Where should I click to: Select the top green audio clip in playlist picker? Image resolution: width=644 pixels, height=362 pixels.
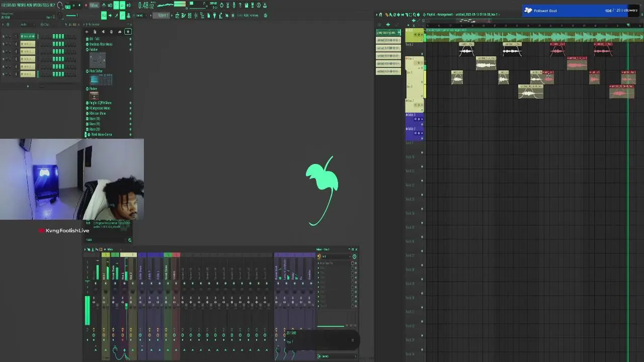click(x=388, y=33)
